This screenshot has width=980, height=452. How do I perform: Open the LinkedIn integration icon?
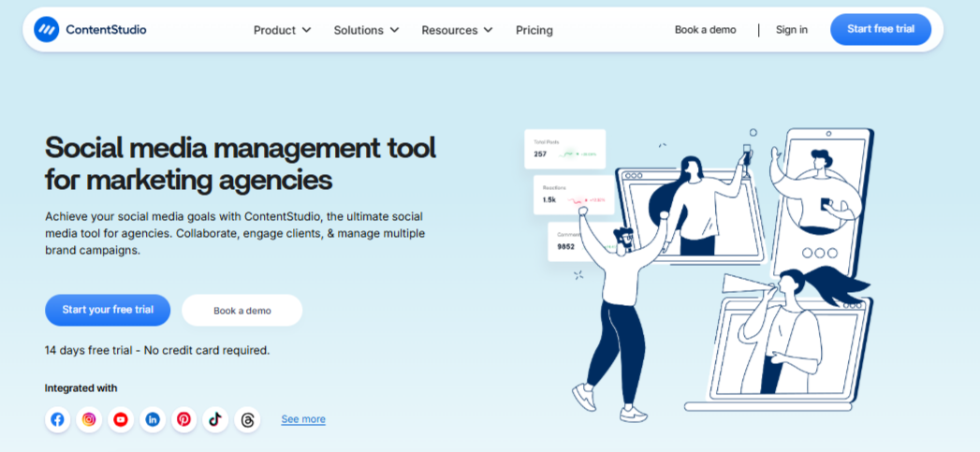(x=153, y=419)
